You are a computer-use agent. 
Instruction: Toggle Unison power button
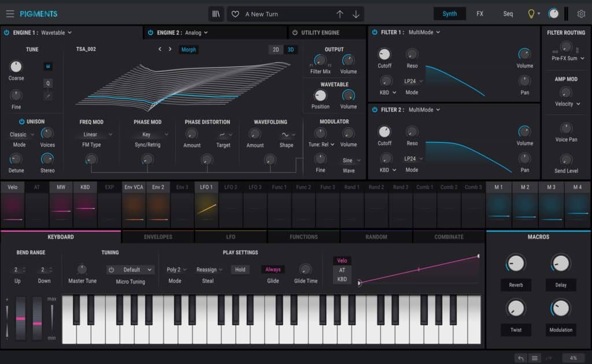click(x=21, y=121)
